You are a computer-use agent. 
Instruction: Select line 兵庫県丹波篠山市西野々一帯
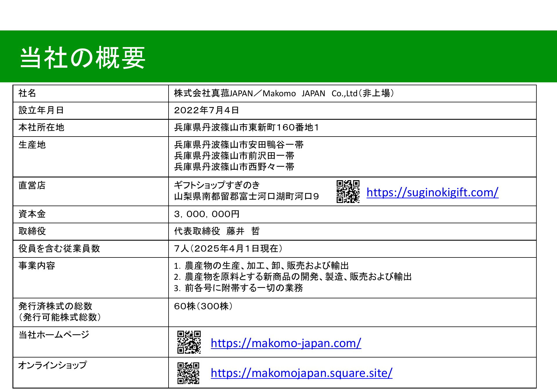tap(234, 167)
